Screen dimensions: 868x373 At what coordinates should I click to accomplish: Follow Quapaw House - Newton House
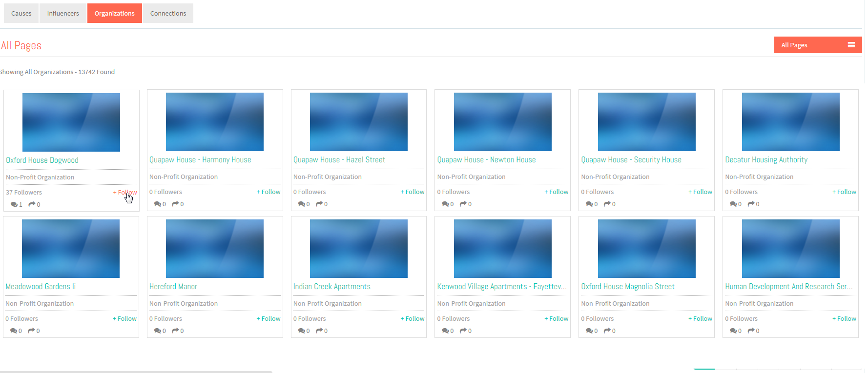pyautogui.click(x=557, y=192)
